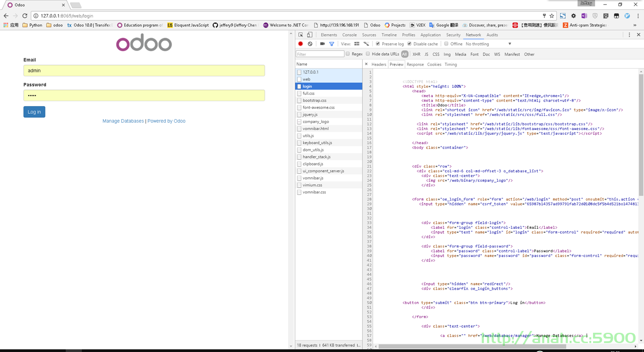Image resolution: width=644 pixels, height=352 pixels.
Task: Open the Odoo 10.0 Transifex bookmark
Action: click(89, 25)
